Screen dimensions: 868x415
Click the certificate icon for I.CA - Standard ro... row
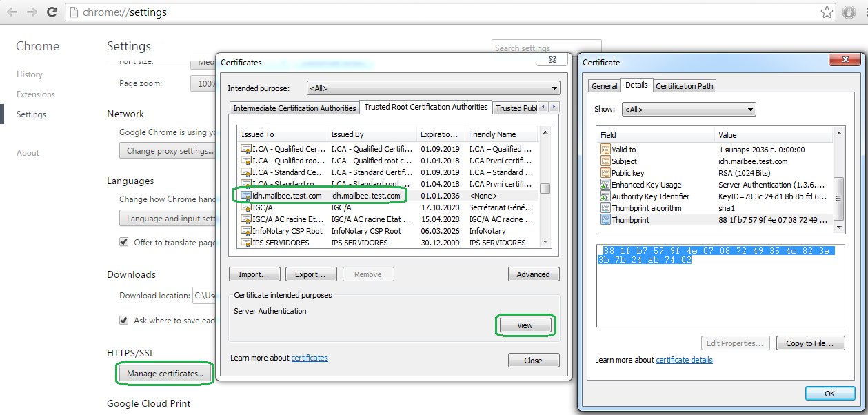pos(245,184)
